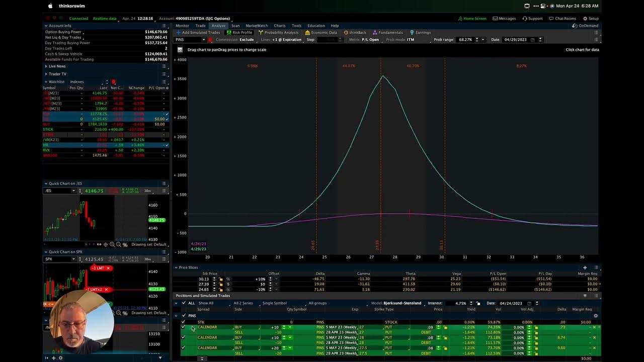The image size is (644, 362).
Task: Collapse the Account Info section
Action: (46, 26)
